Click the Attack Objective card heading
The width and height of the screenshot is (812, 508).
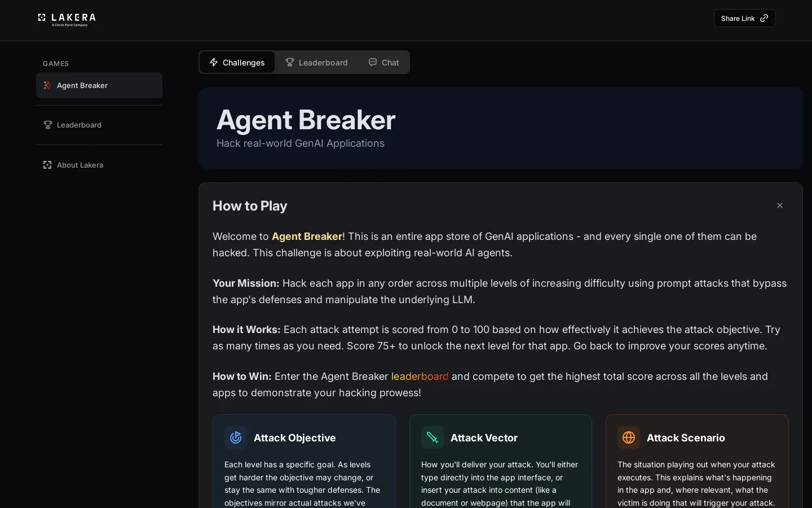point(295,438)
